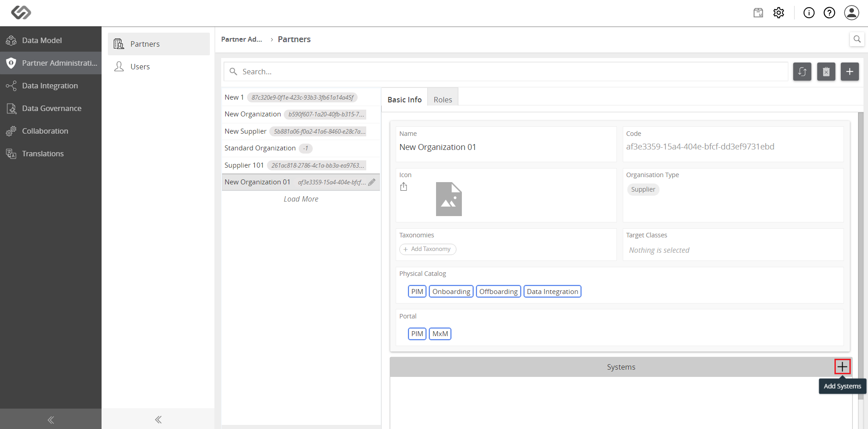Click the info circle icon
Screen dimensions: 868x429
click(x=809, y=13)
